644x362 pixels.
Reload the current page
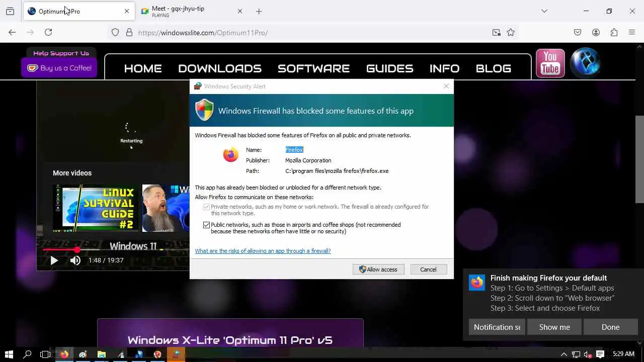pyautogui.click(x=48, y=32)
